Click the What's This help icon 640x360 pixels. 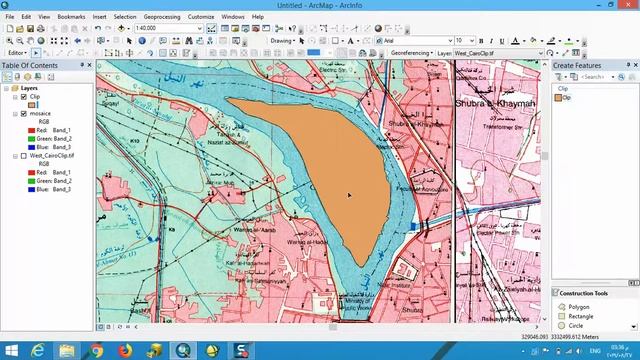(x=292, y=29)
